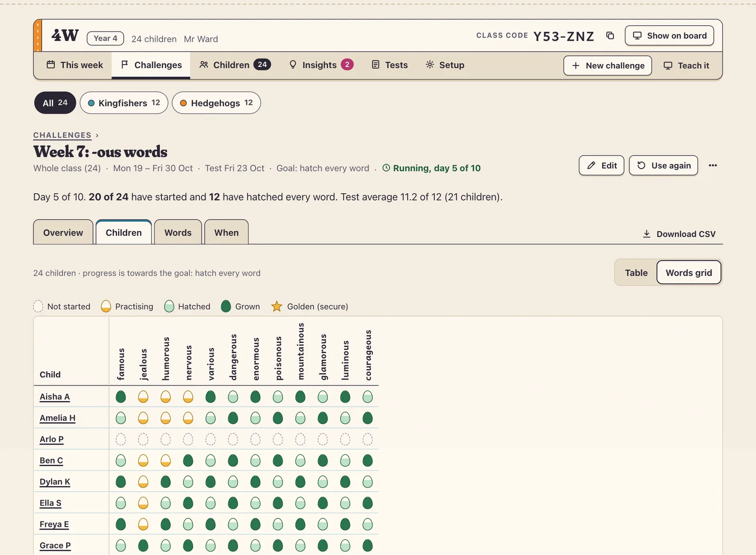Screen dimensions: 756x555
Task: Switch to Table view
Action: (x=636, y=273)
